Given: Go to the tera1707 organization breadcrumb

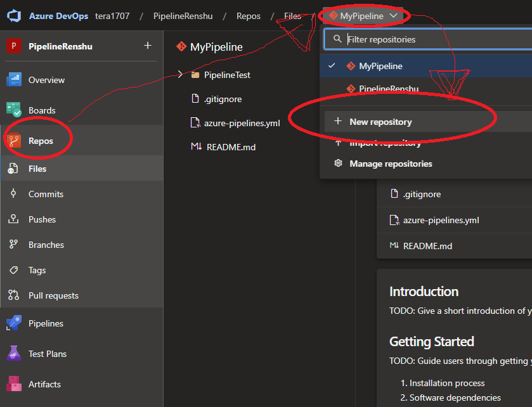Looking at the screenshot, I should [x=112, y=16].
